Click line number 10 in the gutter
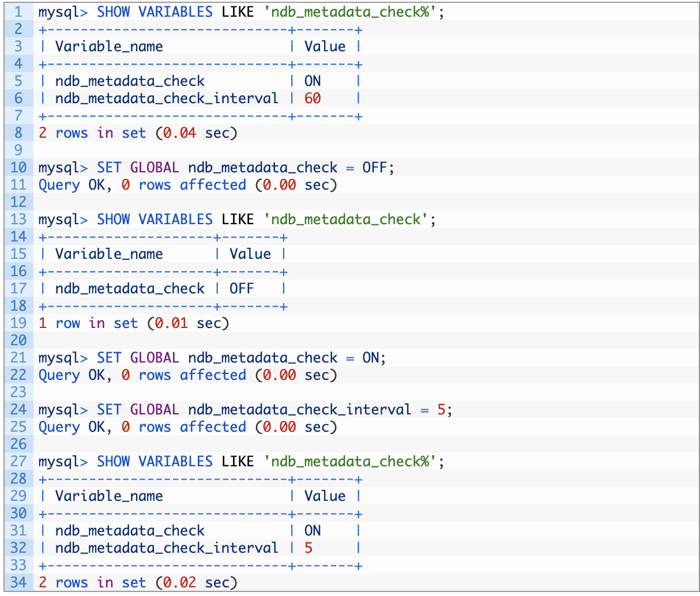 click(18, 168)
